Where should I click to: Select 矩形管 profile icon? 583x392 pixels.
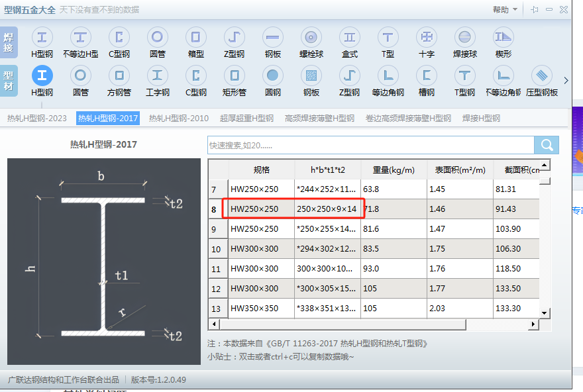(x=235, y=75)
